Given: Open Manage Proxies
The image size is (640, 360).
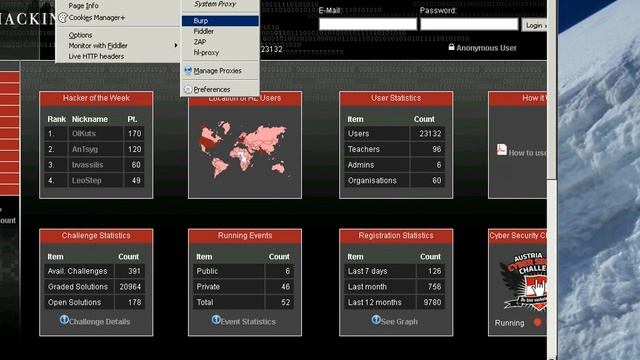Looking at the screenshot, I should [x=218, y=71].
